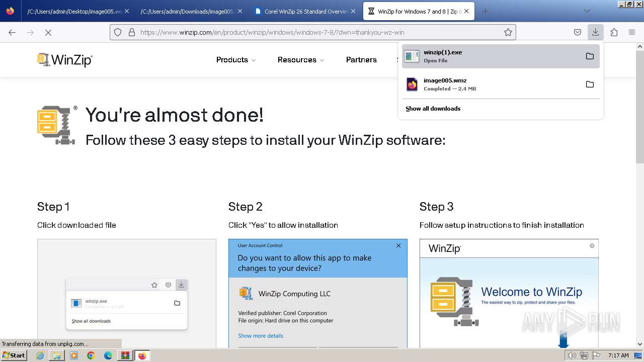Screen dimensions: 644x362
Task: Click the WinZip logo in the header
Action: click(x=65, y=60)
